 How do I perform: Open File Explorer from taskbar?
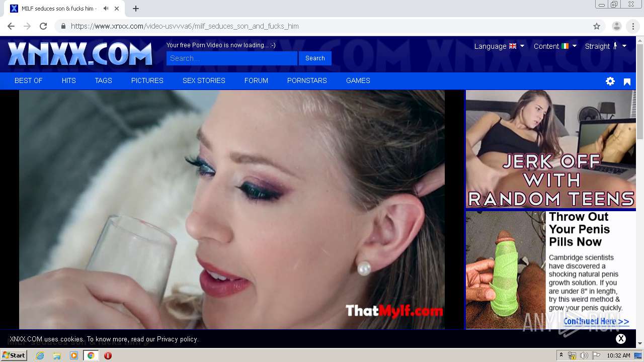(x=57, y=355)
